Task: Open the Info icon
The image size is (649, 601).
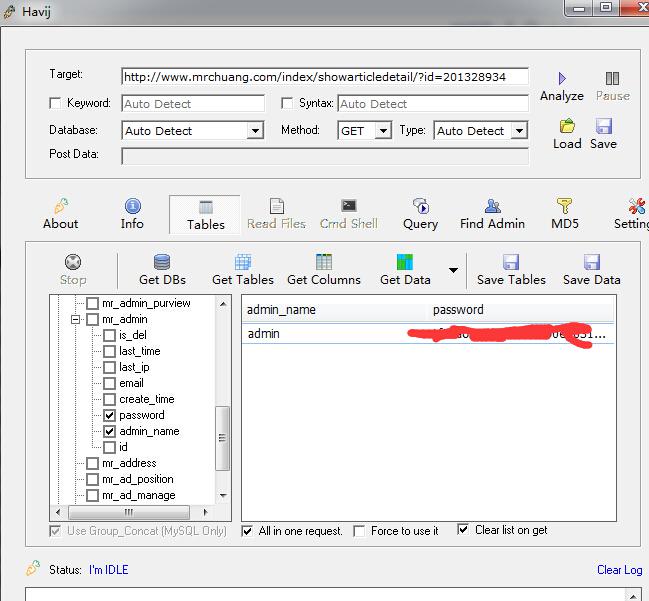Action: coord(132,206)
